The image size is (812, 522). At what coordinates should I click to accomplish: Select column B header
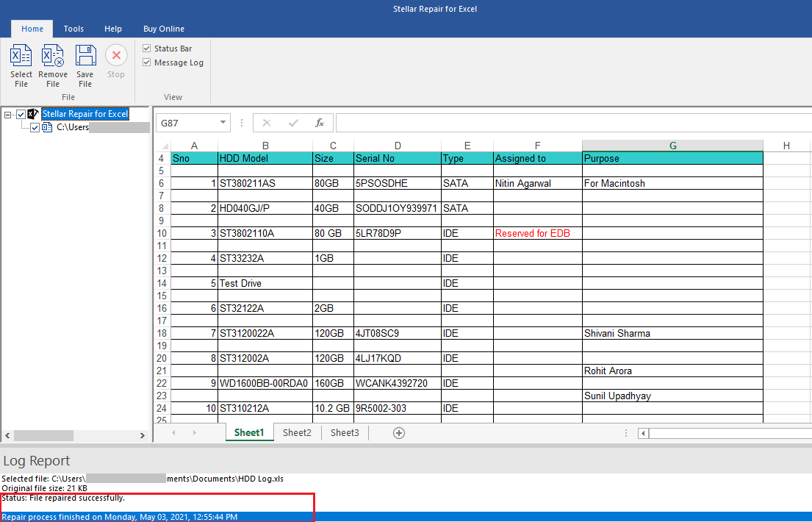click(x=265, y=146)
